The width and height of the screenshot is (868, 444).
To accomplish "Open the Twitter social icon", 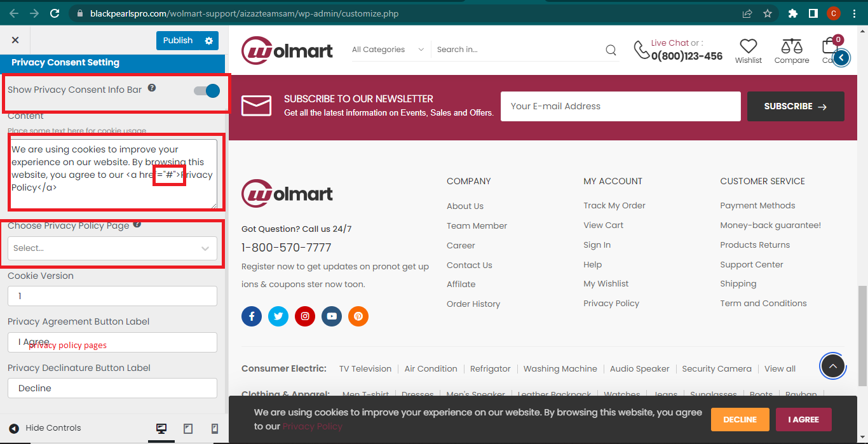I will click(x=278, y=316).
